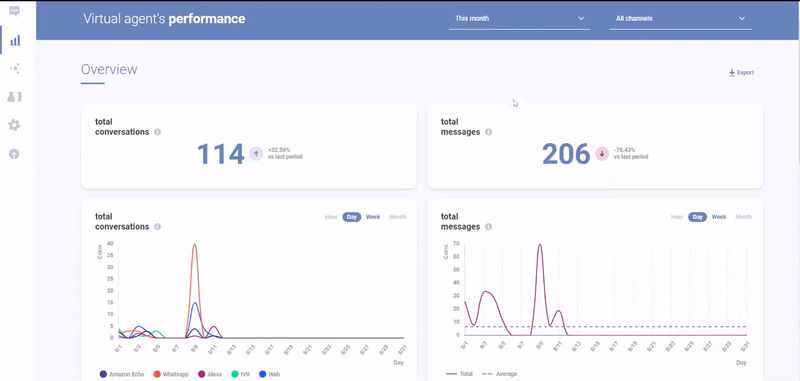Click the upload arrow circle sidebar icon
Screen dimensions: 800x381
click(14, 154)
